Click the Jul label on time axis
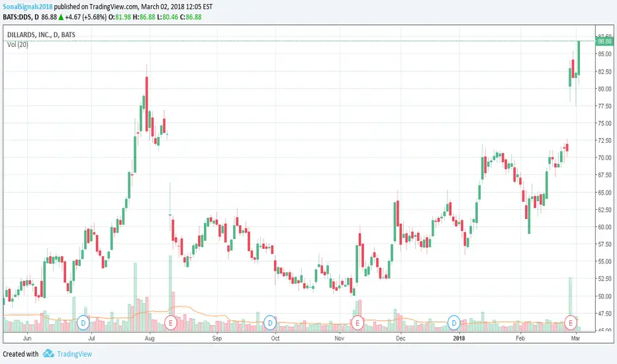 91,338
